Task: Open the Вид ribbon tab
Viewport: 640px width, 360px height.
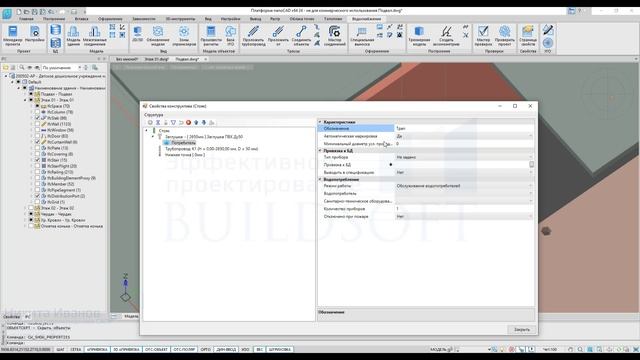Action: click(x=208, y=19)
